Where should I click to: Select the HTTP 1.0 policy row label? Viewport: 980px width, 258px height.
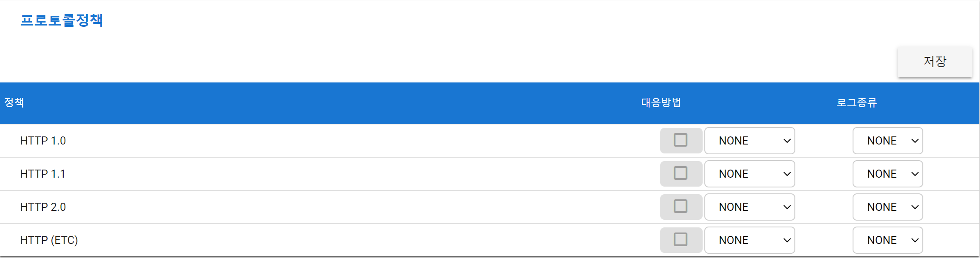point(43,141)
